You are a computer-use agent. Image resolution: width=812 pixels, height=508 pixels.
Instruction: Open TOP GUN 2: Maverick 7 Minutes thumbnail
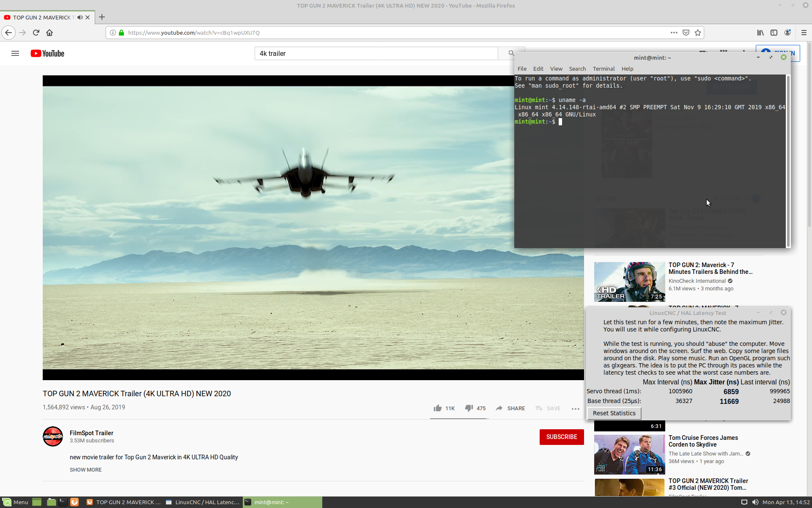coord(629,282)
